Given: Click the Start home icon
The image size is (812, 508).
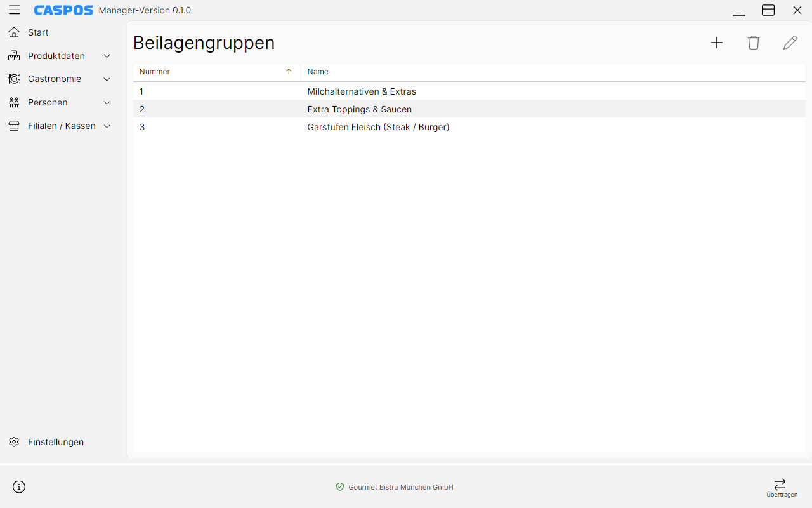Looking at the screenshot, I should [14, 32].
